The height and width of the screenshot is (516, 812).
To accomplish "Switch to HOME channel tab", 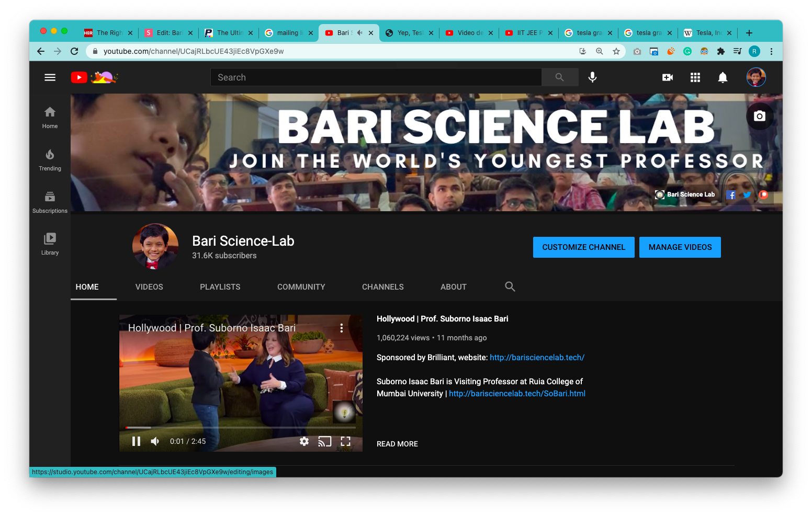I will [x=87, y=286].
